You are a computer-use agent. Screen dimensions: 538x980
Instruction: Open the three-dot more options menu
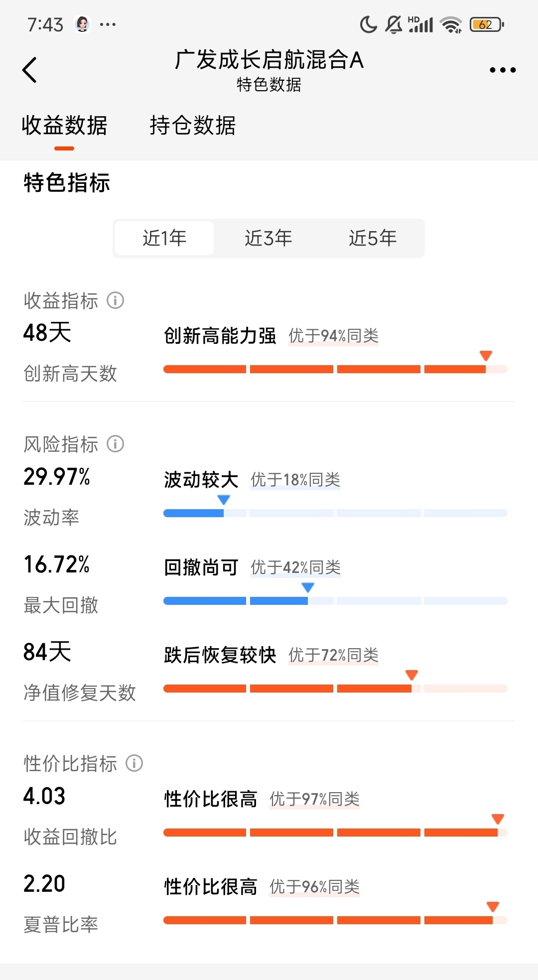502,70
